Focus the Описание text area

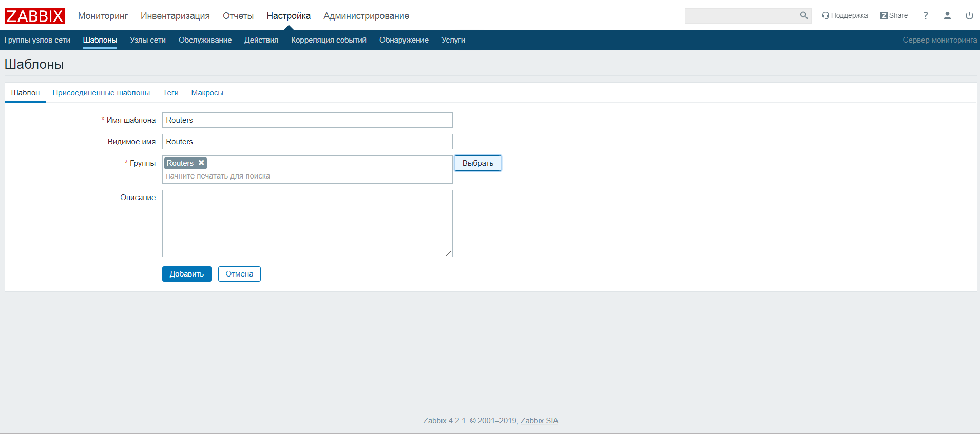(x=307, y=223)
